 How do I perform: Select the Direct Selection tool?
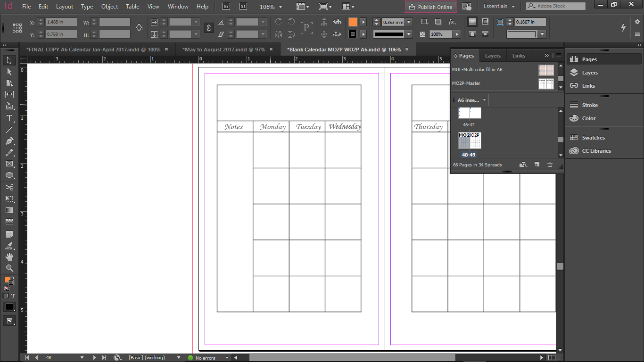9,72
